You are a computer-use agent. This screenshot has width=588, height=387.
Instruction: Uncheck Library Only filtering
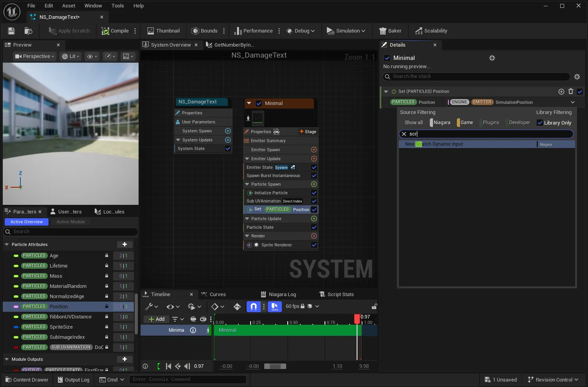(540, 123)
